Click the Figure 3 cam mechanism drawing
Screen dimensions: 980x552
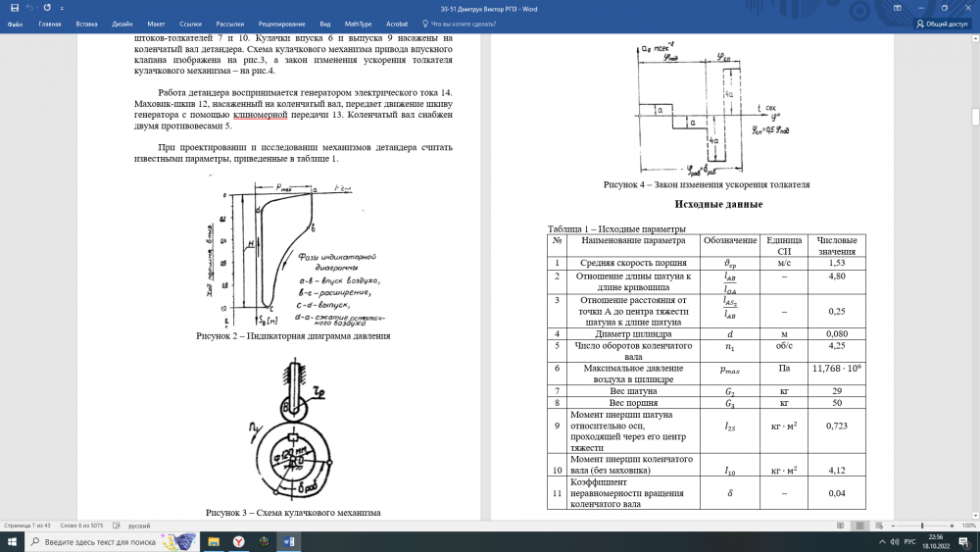[x=292, y=428]
